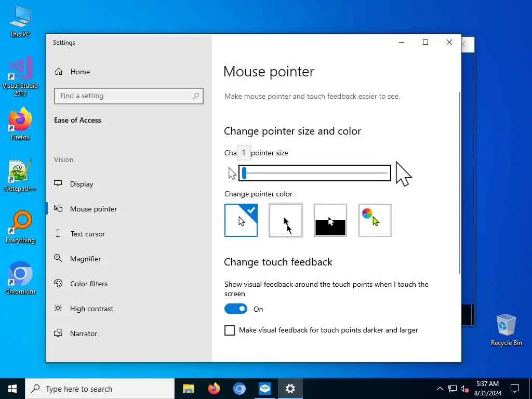532x399 pixels.
Task: Open the Windows Start menu
Action: (x=12, y=389)
